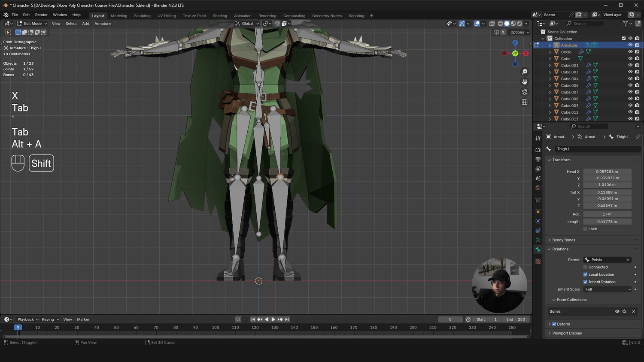Open the Inherit Scale dropdown
This screenshot has width=644, height=362.
[x=608, y=290]
